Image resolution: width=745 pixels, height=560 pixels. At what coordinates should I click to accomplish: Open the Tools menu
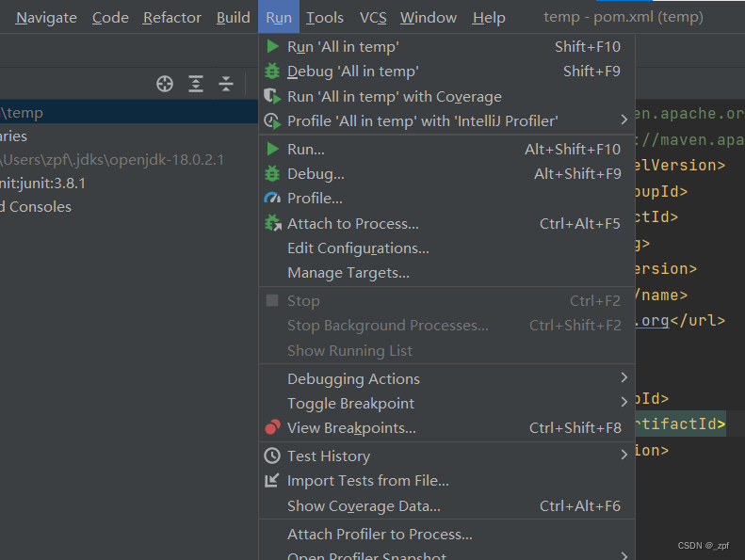click(x=325, y=18)
